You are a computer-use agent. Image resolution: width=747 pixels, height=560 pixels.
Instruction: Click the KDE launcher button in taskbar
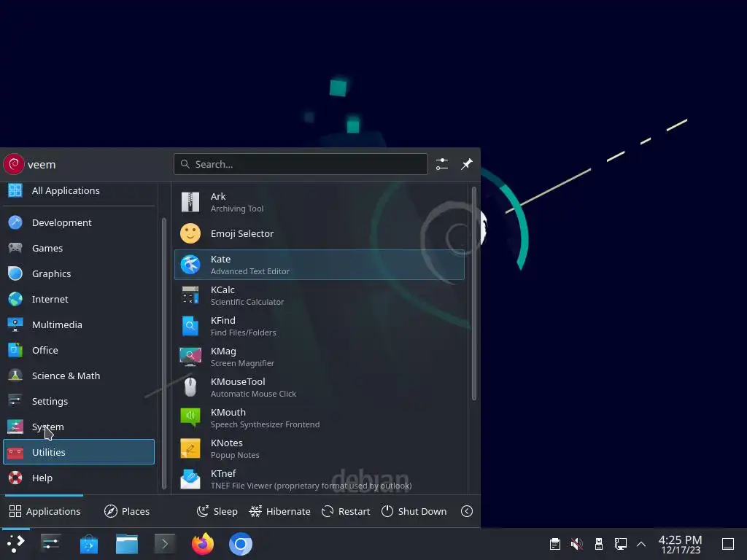(x=16, y=544)
